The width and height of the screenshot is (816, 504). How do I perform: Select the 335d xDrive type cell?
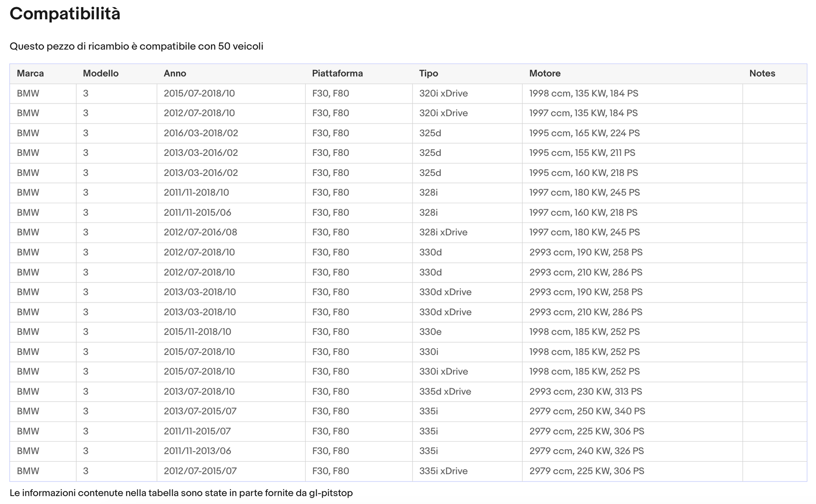(445, 391)
